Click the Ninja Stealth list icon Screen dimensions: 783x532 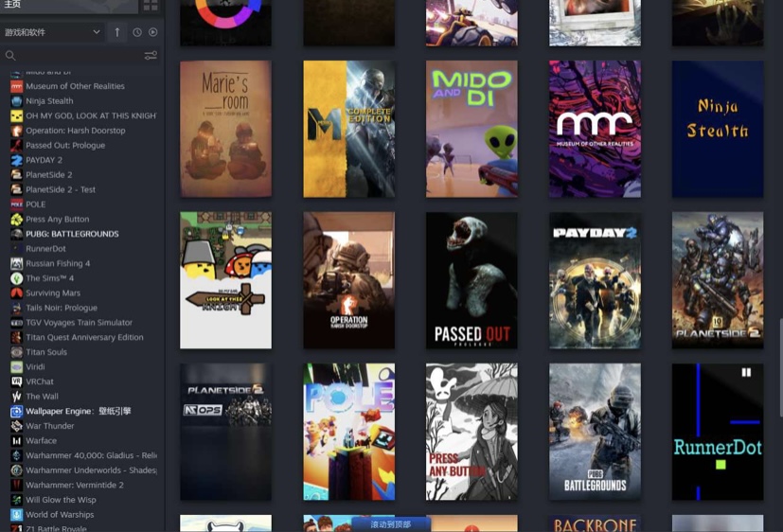coord(16,101)
